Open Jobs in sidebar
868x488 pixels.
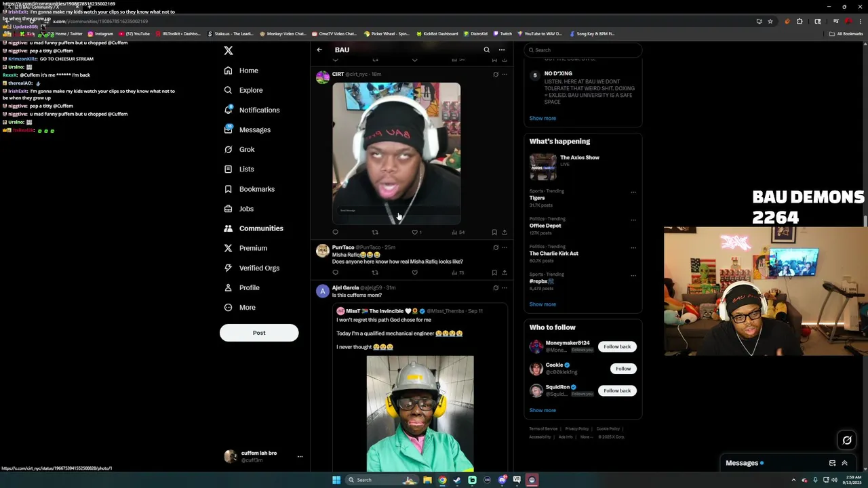point(239,209)
